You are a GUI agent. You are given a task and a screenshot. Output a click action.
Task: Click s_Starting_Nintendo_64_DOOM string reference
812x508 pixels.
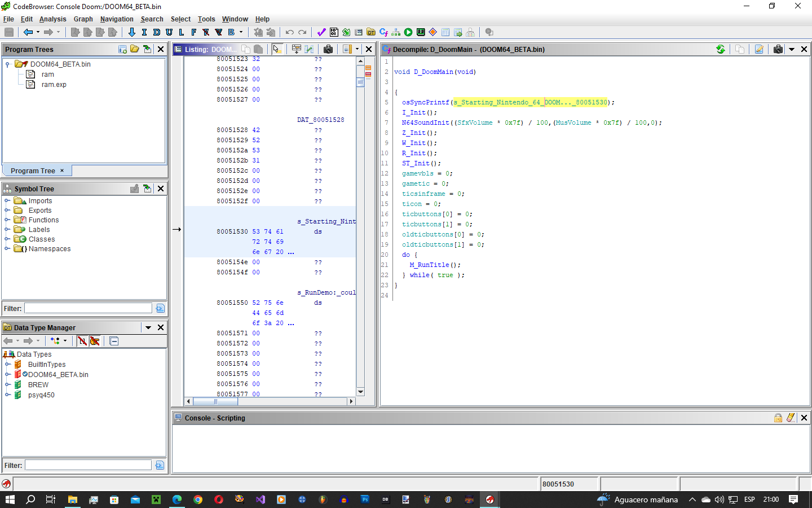click(531, 102)
